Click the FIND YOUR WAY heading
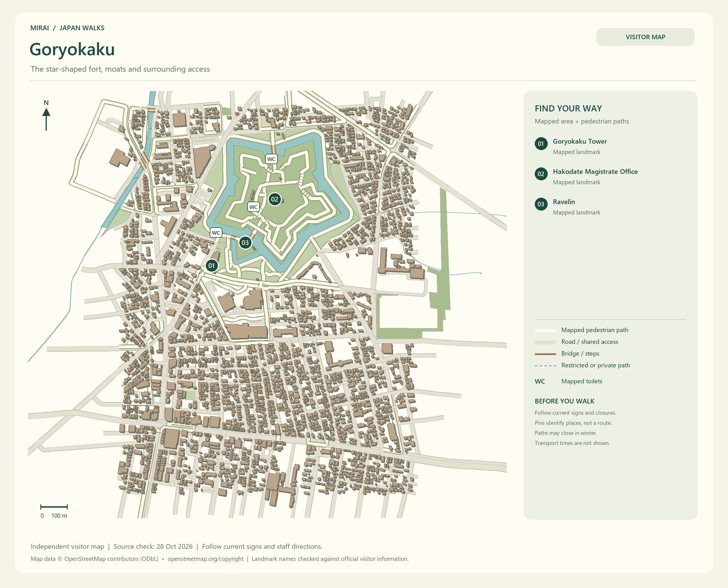This screenshot has width=728, height=588. (x=568, y=108)
